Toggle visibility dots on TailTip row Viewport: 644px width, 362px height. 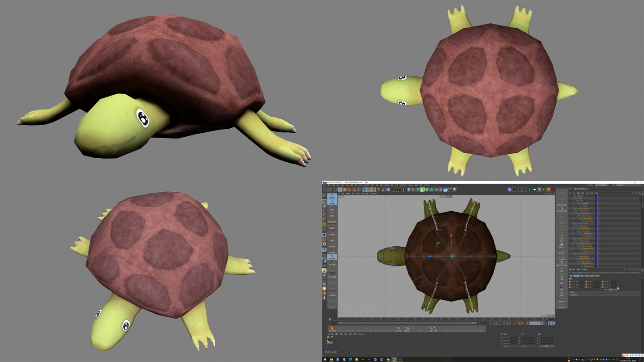pos(597,206)
